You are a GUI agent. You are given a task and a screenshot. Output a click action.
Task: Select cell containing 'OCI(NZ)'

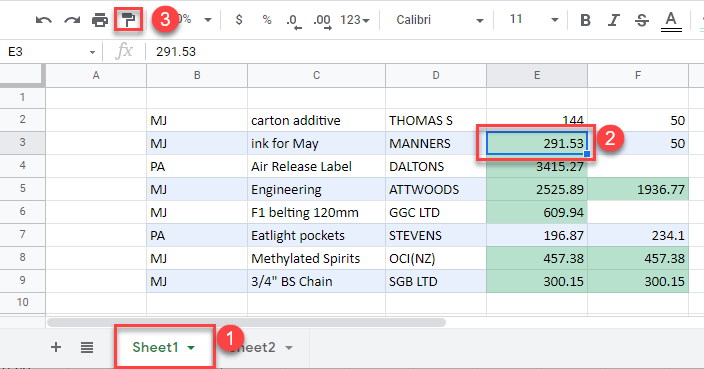pos(436,258)
